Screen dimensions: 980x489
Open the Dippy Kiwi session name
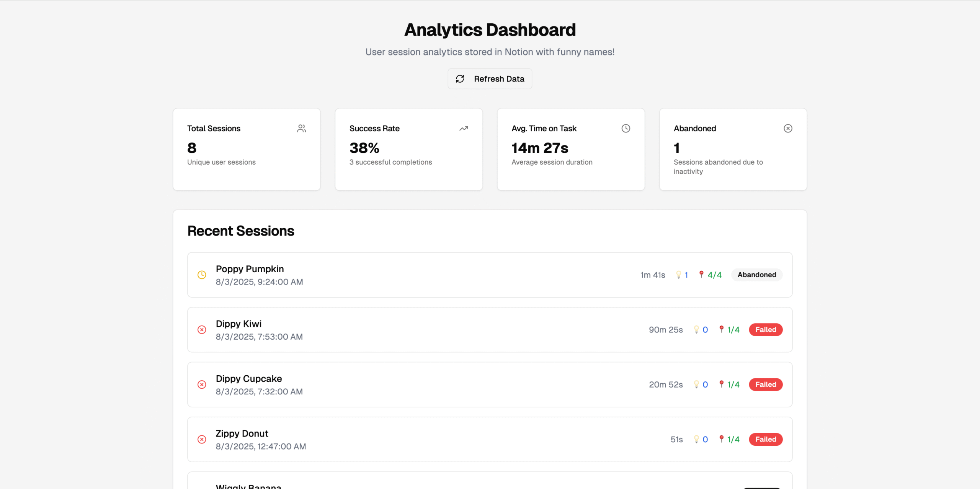point(238,324)
